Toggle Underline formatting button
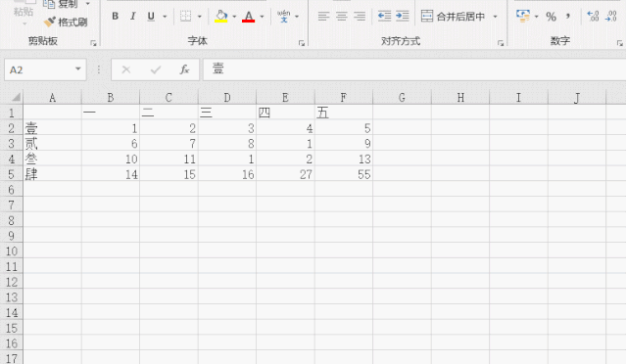The width and height of the screenshot is (626, 364). coord(151,17)
